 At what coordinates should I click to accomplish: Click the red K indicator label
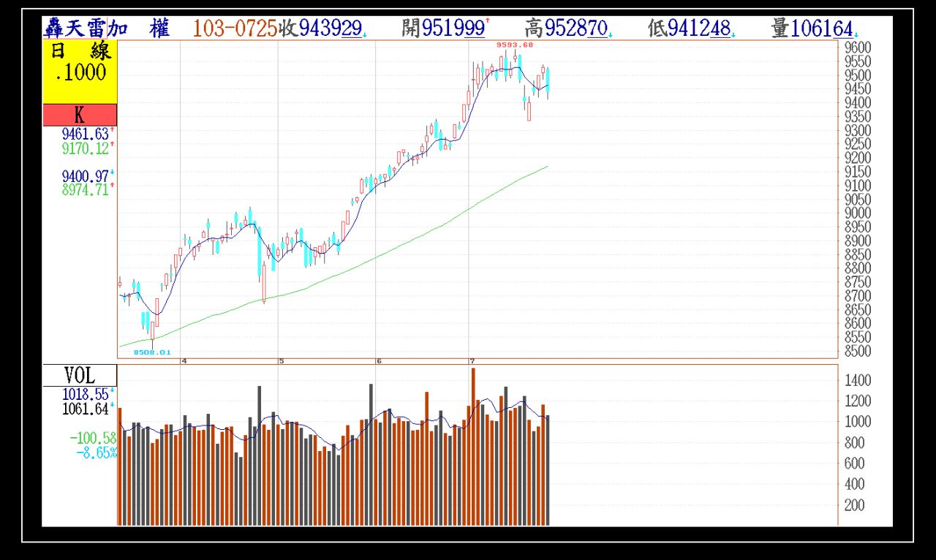point(79,115)
